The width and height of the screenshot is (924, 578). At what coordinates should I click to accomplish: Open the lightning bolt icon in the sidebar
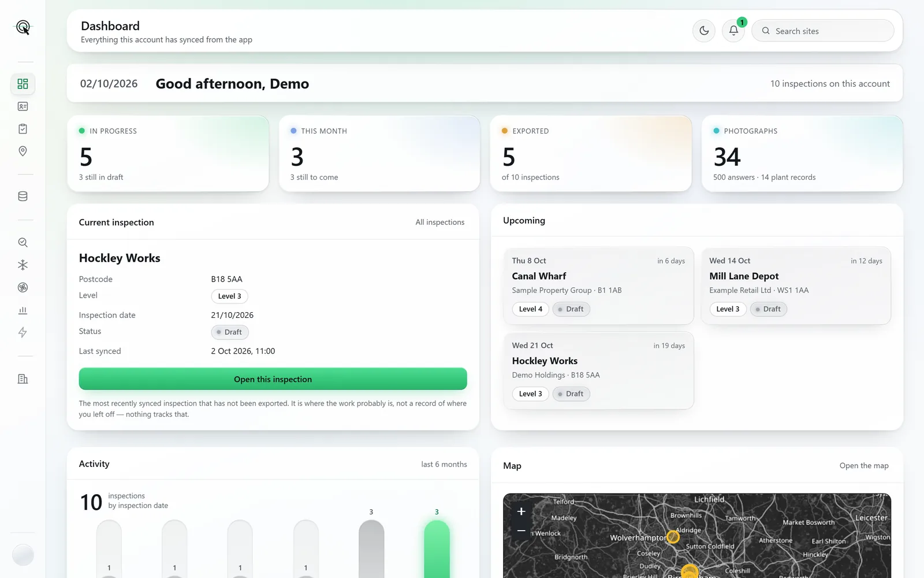click(x=23, y=332)
